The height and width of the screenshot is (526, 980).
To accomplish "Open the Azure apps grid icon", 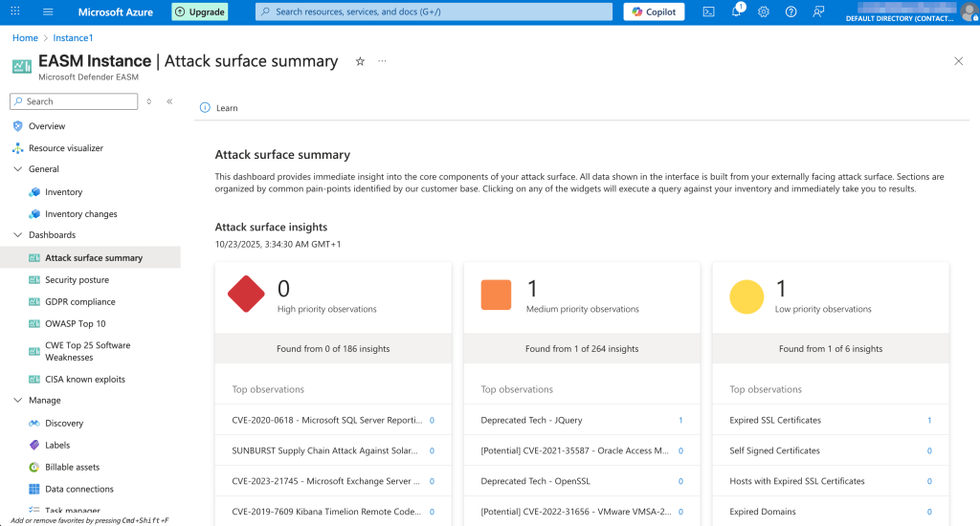I will coord(15,11).
